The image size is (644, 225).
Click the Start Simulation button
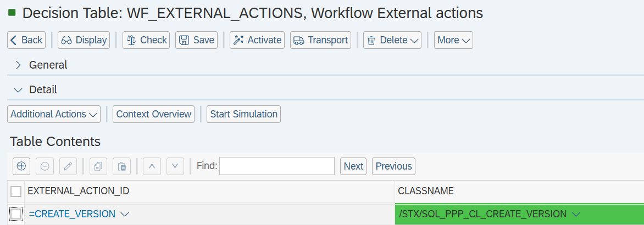(243, 114)
